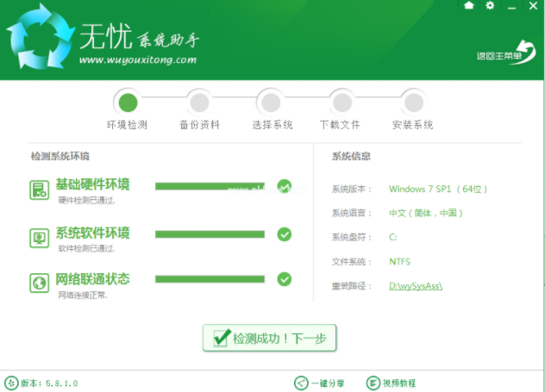The width and height of the screenshot is (545, 392).
Task: Click 网络连接正常 status text
Action: (83, 296)
